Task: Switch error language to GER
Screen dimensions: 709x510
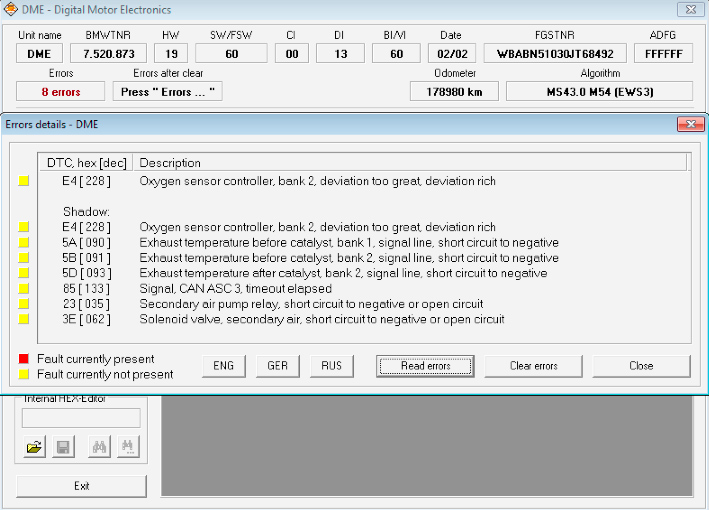Action: pyautogui.click(x=278, y=366)
